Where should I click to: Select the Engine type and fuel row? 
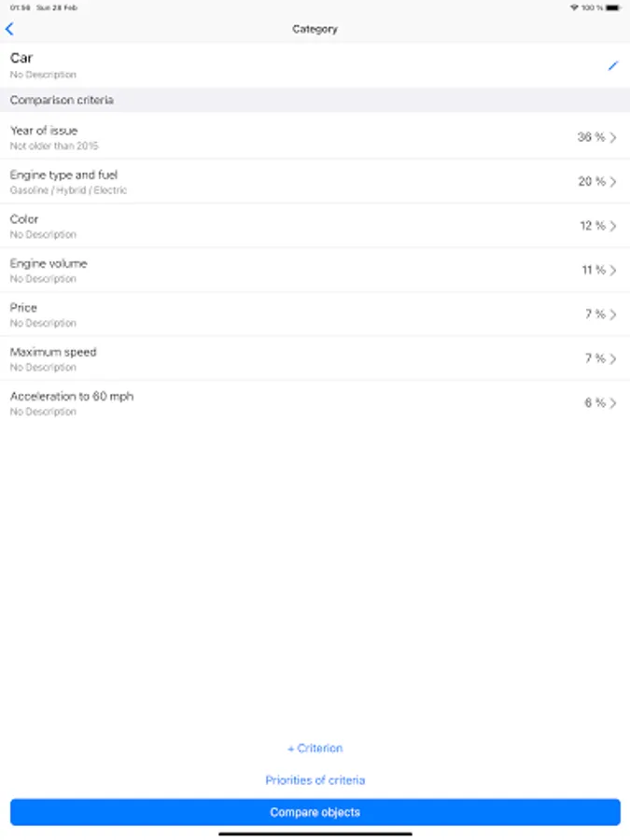pyautogui.click(x=315, y=182)
